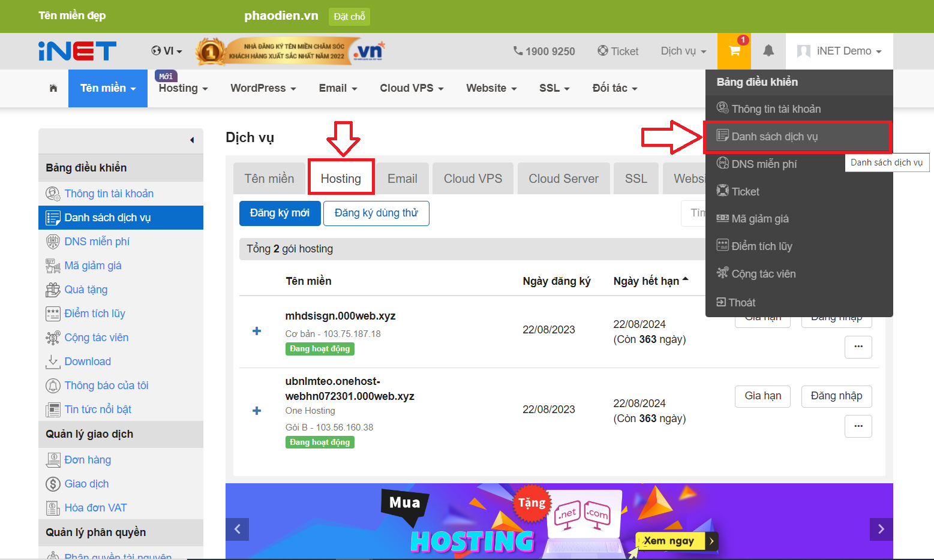Collapse the left sidebar panel
The image size is (934, 560).
tap(191, 140)
